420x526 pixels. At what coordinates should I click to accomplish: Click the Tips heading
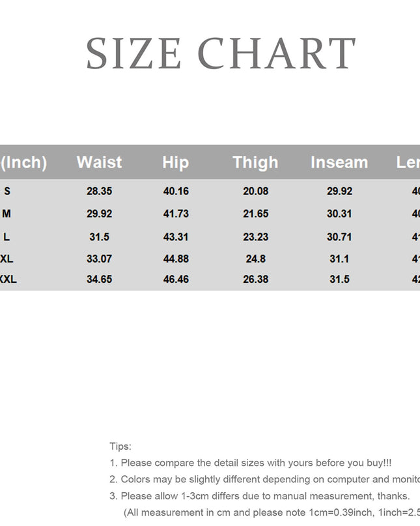[x=120, y=446]
